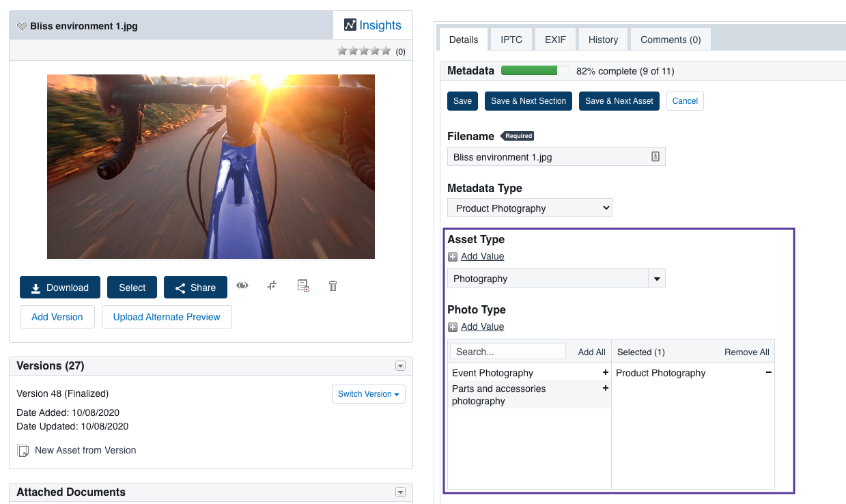Open the Metadata Type dropdown
The width and height of the screenshot is (846, 504).
point(529,208)
